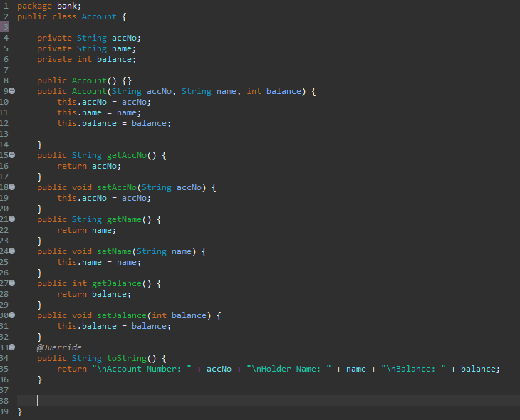Click 'return accNo;' statement on line 16
Image resolution: width=520 pixels, height=420 pixels.
tap(89, 166)
